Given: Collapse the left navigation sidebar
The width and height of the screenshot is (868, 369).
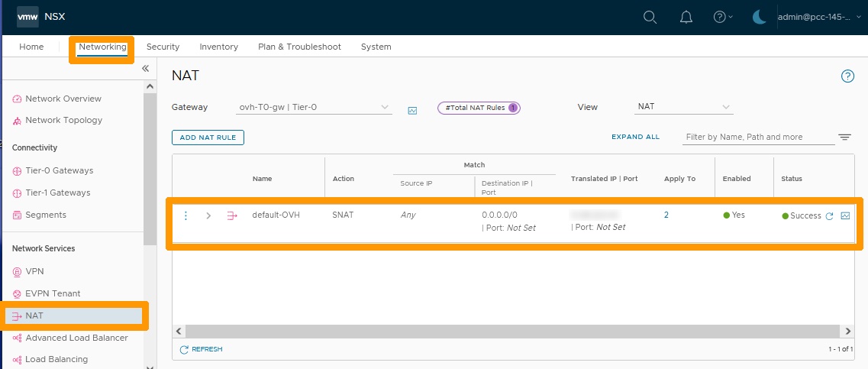Looking at the screenshot, I should click(146, 68).
